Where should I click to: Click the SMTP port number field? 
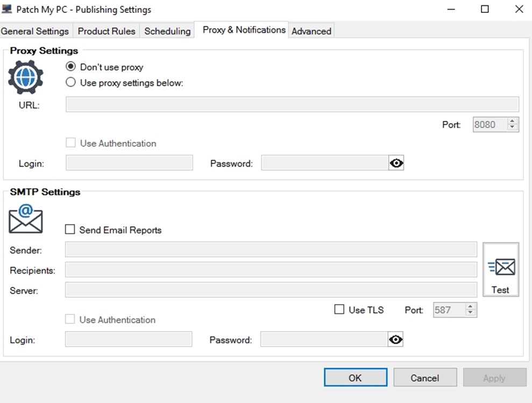tap(450, 310)
